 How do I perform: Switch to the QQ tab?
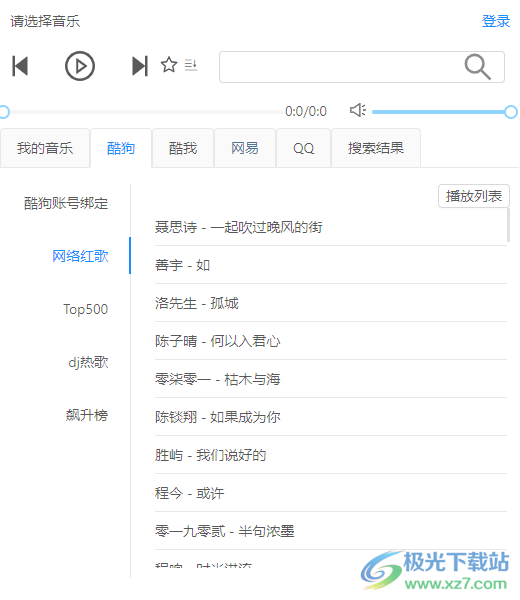pos(303,148)
